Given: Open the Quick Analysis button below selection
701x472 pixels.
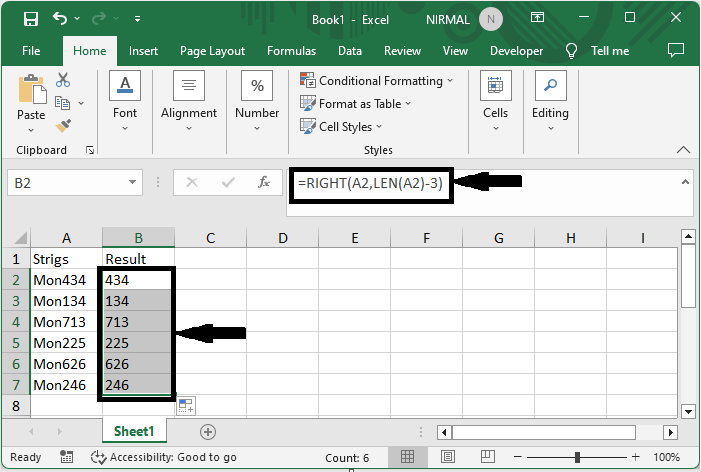Looking at the screenshot, I should coord(186,405).
